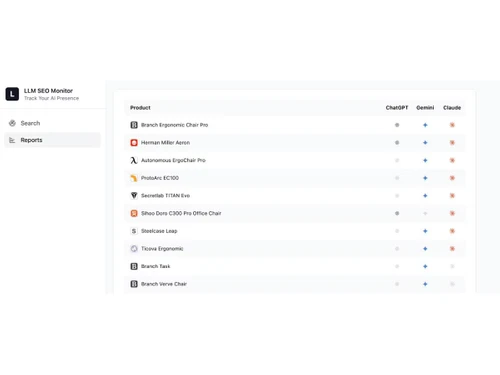Click the Sihoo Doro C300 brand icon

pyautogui.click(x=134, y=213)
